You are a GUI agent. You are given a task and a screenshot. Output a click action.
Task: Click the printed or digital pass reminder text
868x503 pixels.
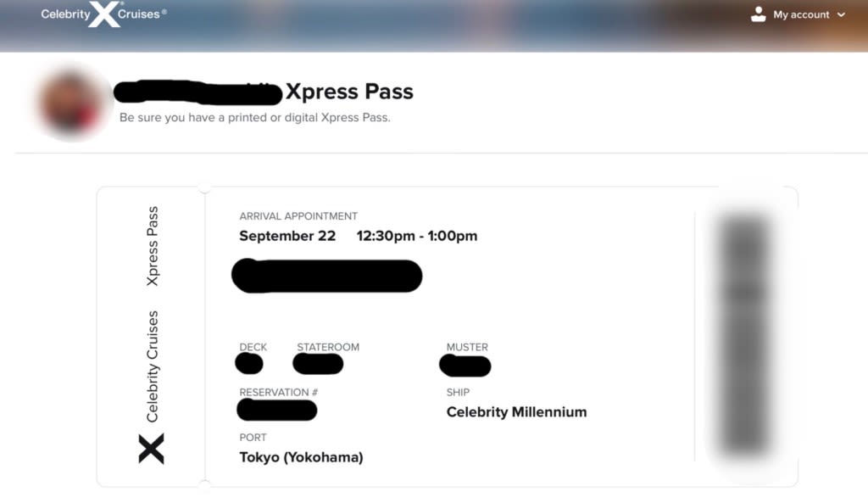[254, 117]
